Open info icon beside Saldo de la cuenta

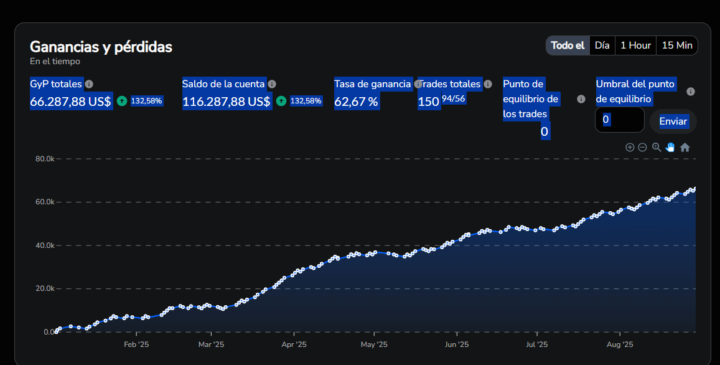pyautogui.click(x=272, y=84)
